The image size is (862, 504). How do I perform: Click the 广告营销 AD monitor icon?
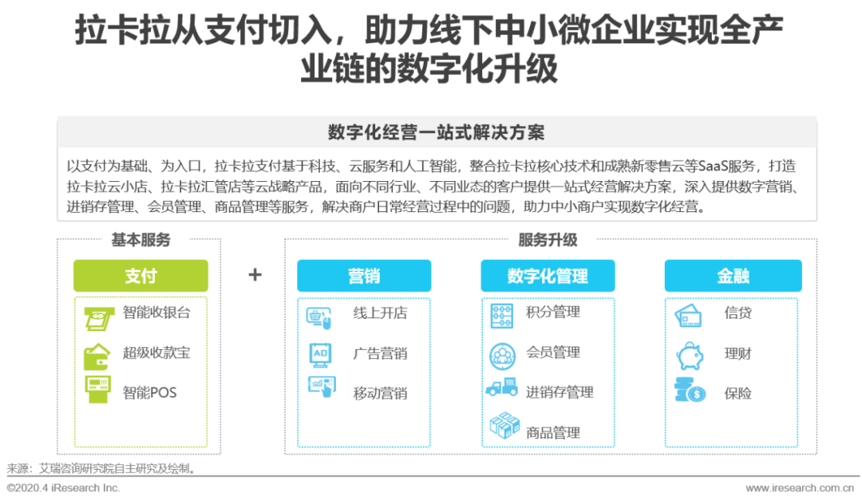321,355
